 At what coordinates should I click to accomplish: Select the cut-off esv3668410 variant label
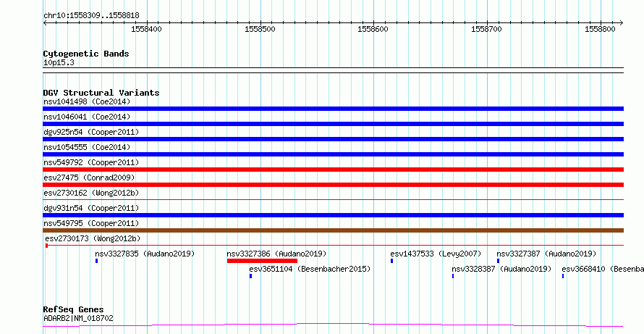(x=603, y=269)
